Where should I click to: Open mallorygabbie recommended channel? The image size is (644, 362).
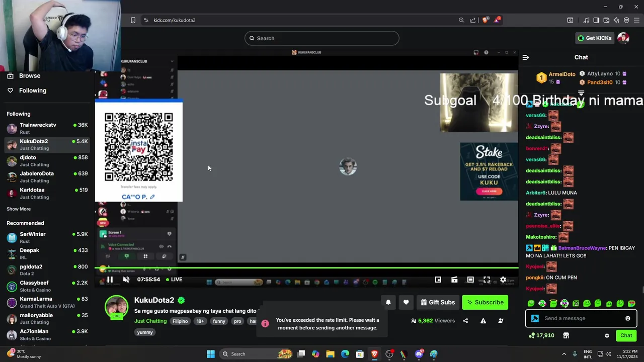click(47, 318)
